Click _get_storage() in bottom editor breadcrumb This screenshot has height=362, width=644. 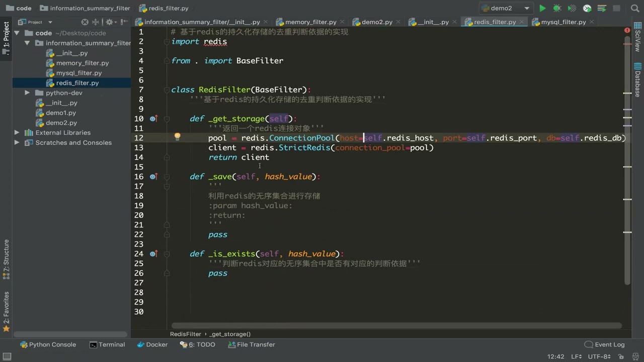230,334
